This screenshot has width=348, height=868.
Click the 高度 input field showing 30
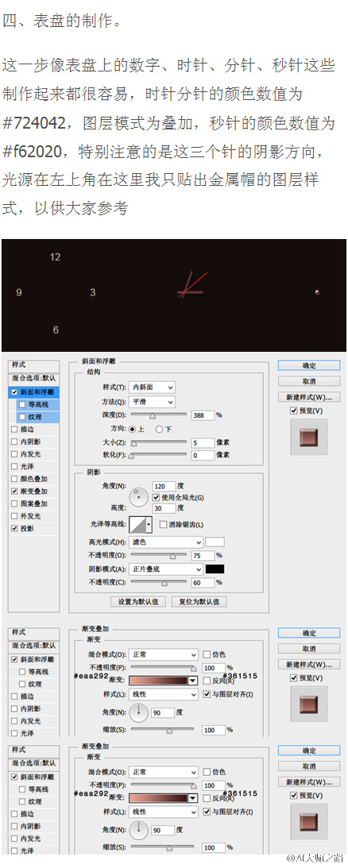point(164,507)
